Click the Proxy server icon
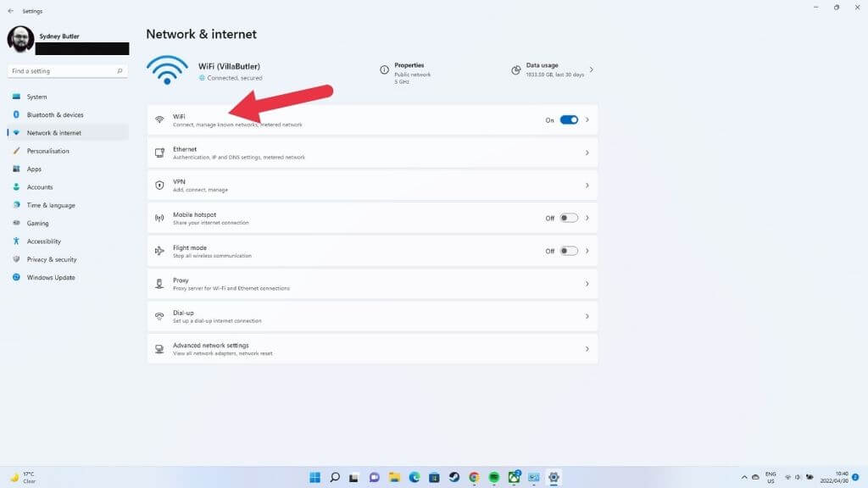This screenshot has height=488, width=868. [x=159, y=284]
